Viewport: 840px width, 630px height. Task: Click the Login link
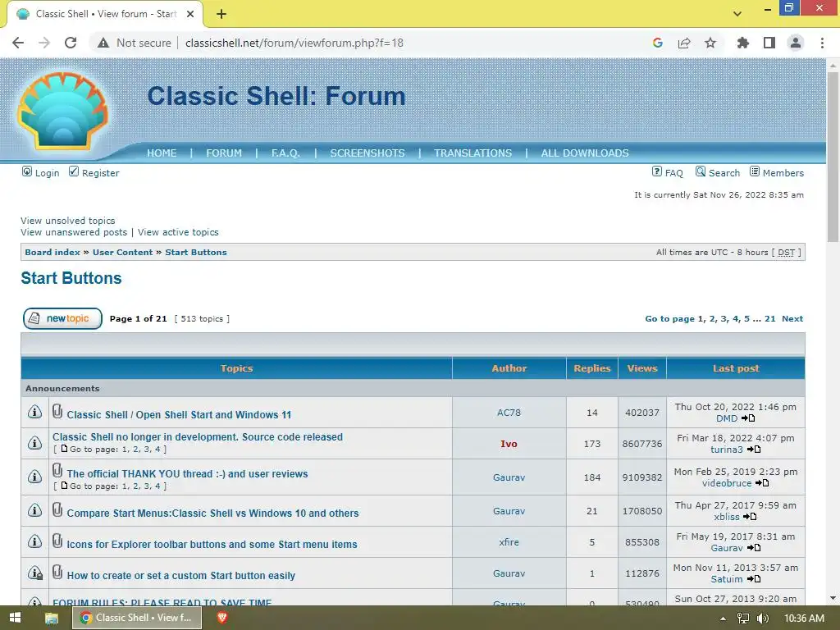pos(41,172)
